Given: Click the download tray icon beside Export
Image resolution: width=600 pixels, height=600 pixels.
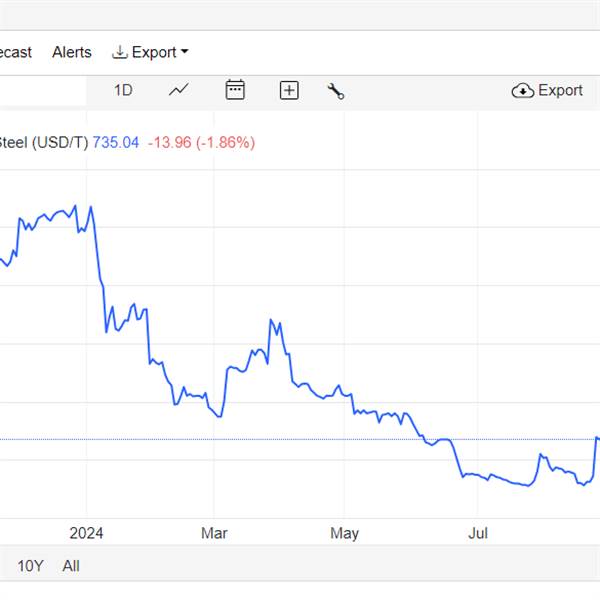Looking at the screenshot, I should pos(120,52).
